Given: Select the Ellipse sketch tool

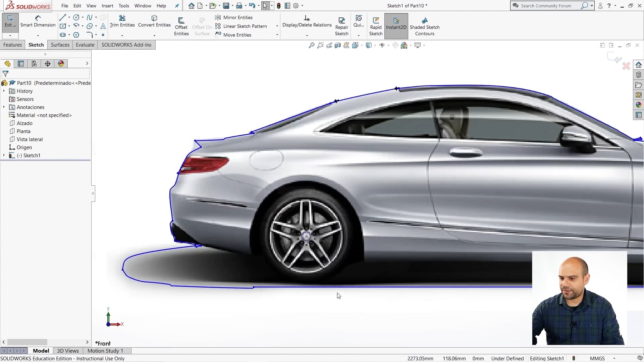Looking at the screenshot, I should (89, 26).
